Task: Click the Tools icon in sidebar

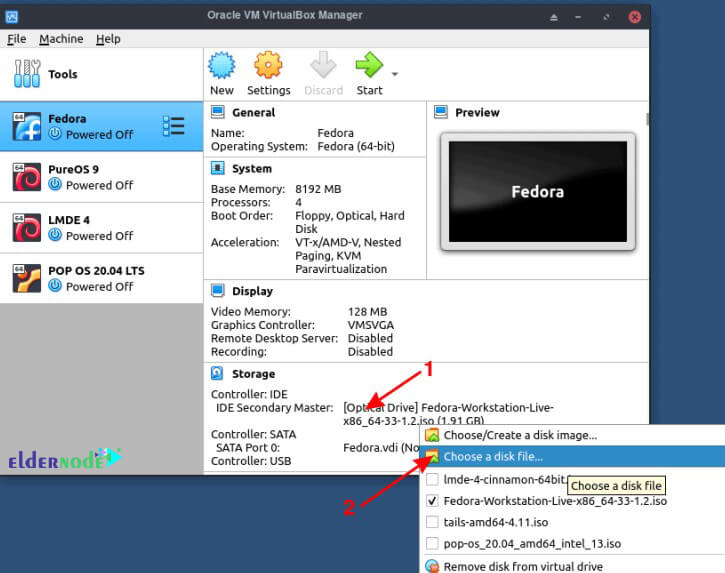Action: click(x=27, y=74)
